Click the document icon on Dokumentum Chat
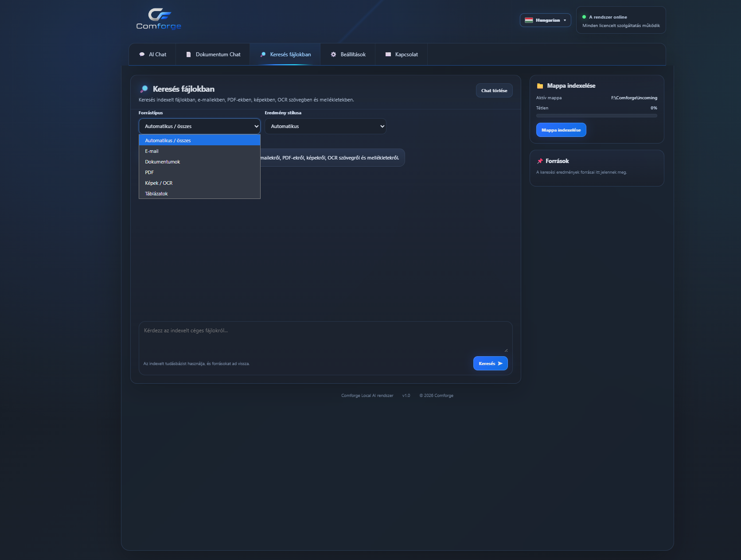The image size is (741, 560). pos(188,54)
